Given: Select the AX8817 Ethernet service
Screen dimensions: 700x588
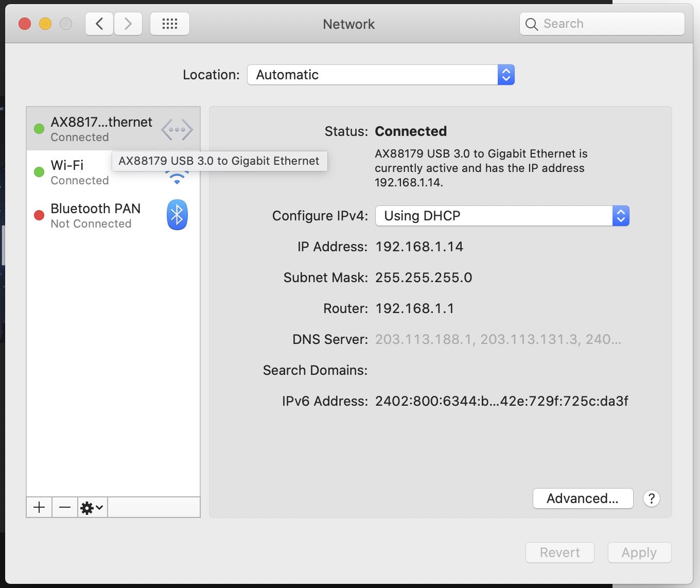Looking at the screenshot, I should click(x=101, y=129).
